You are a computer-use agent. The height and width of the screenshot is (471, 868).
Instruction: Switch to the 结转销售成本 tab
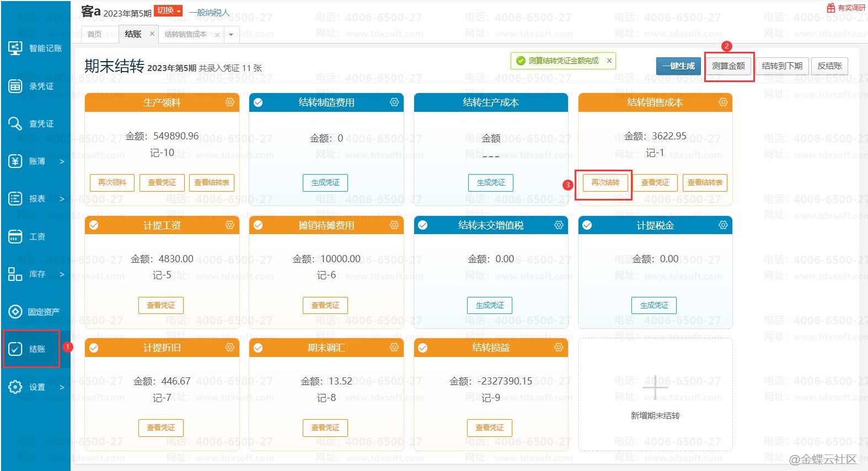[185, 34]
